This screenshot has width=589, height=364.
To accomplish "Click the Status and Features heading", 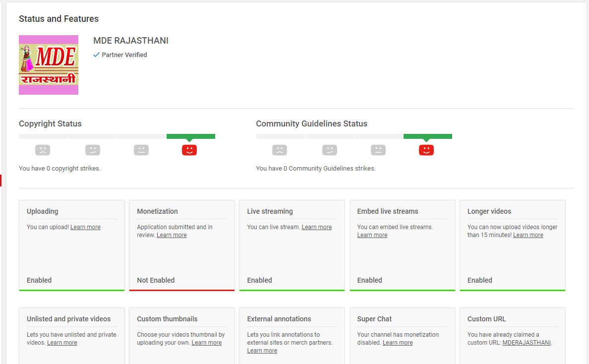I will (59, 19).
